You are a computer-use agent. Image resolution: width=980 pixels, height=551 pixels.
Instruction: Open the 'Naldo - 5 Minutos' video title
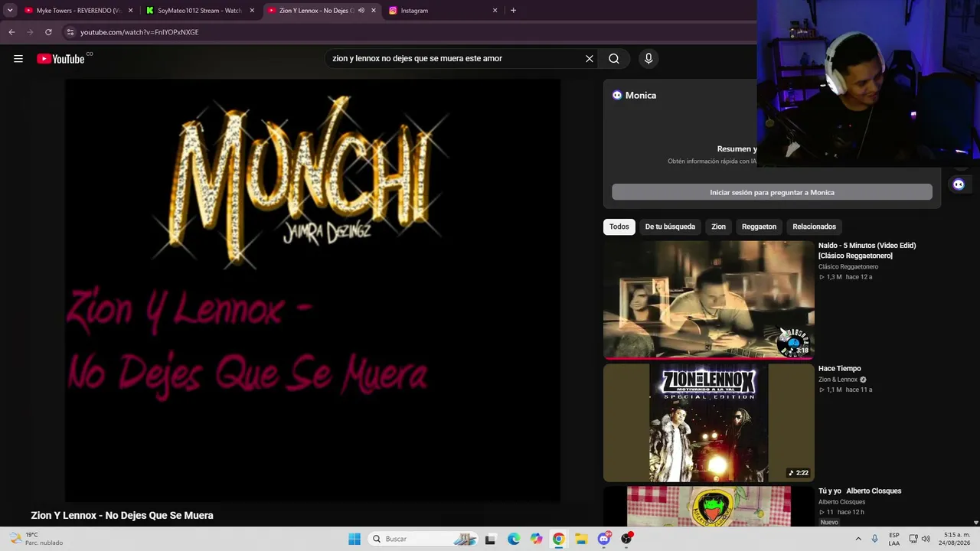pos(867,250)
